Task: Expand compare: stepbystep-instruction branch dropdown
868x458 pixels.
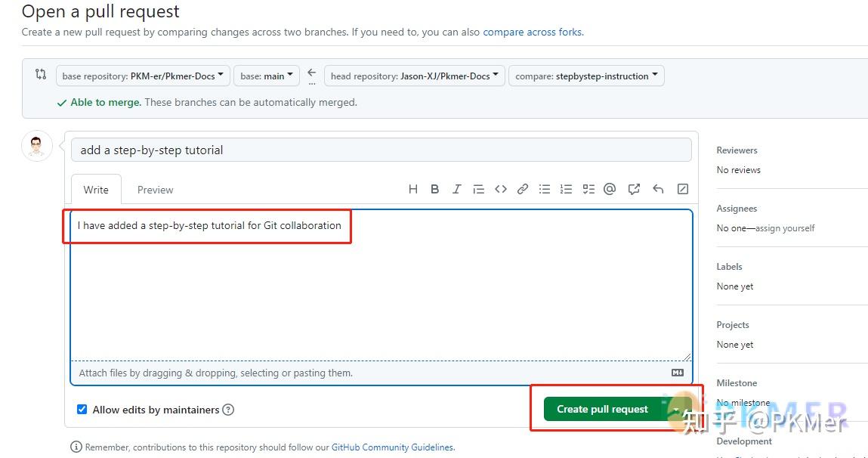Action: point(586,76)
